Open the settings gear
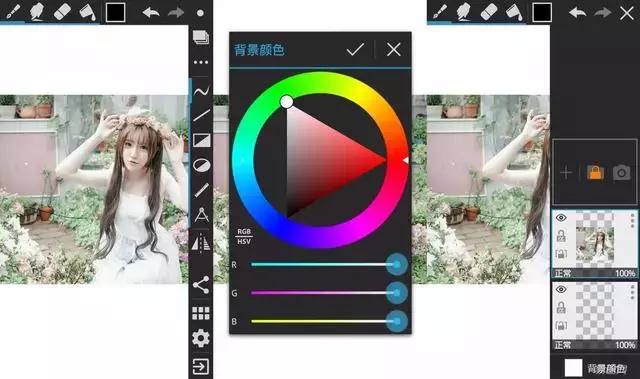 point(201,339)
